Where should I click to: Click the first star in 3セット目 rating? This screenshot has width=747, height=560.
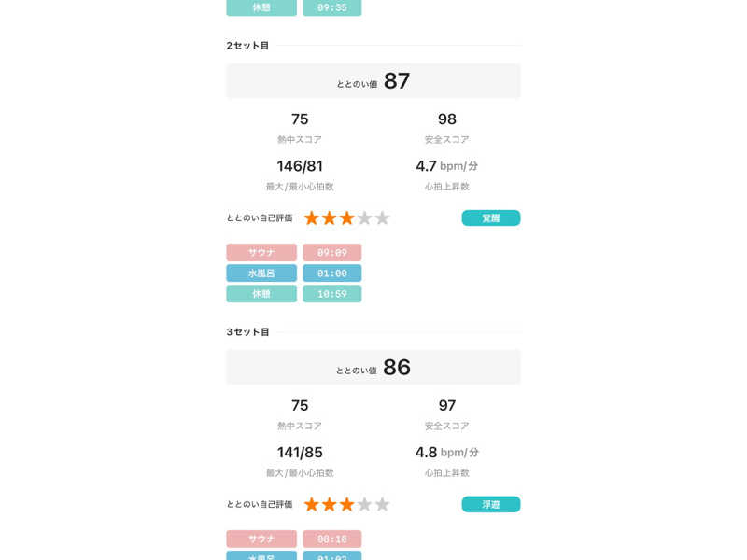312,504
